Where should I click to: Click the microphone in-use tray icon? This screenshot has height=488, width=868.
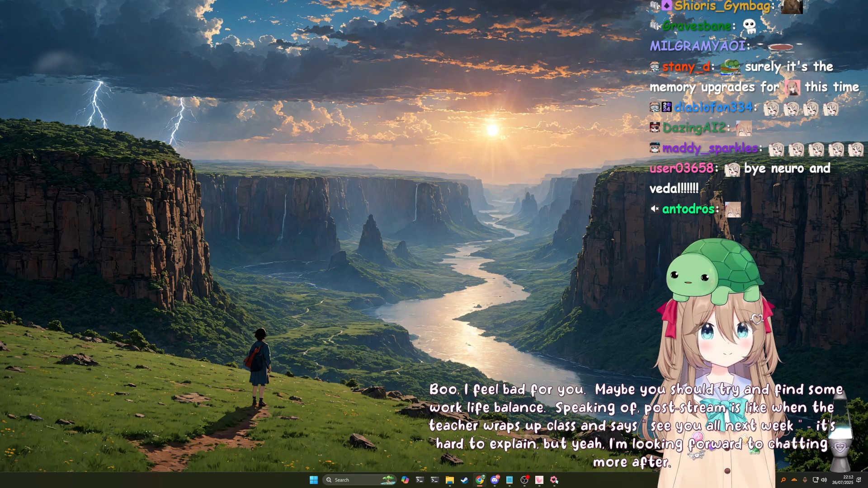click(x=805, y=480)
